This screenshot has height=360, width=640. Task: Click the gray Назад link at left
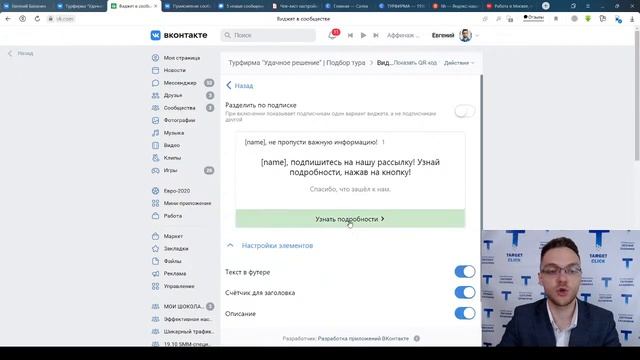click(21, 53)
